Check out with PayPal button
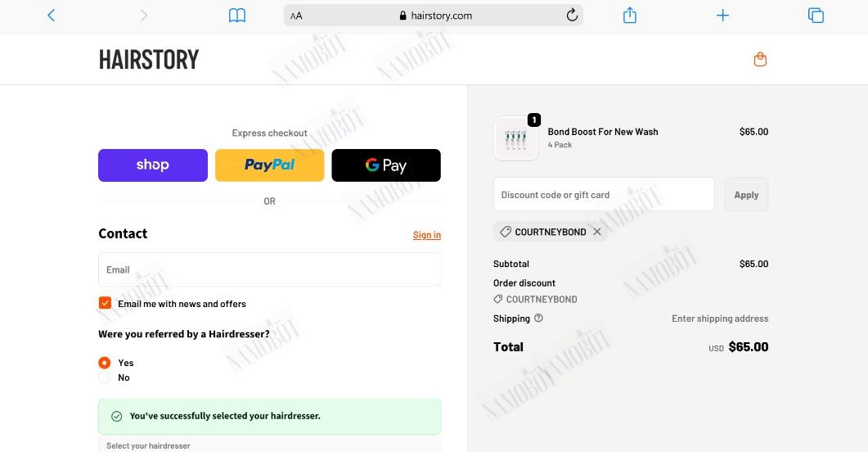 coord(270,165)
